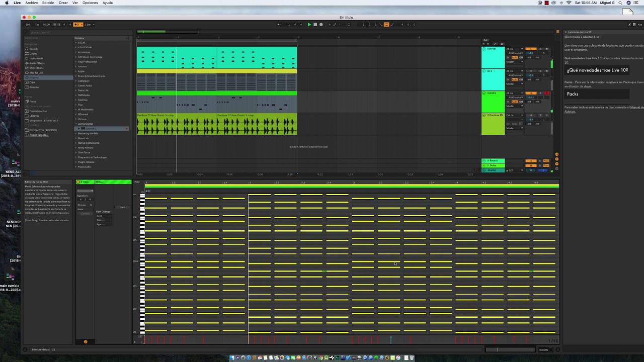The height and width of the screenshot is (362, 644).
Task: Open the Opciones menu
Action: click(90, 3)
